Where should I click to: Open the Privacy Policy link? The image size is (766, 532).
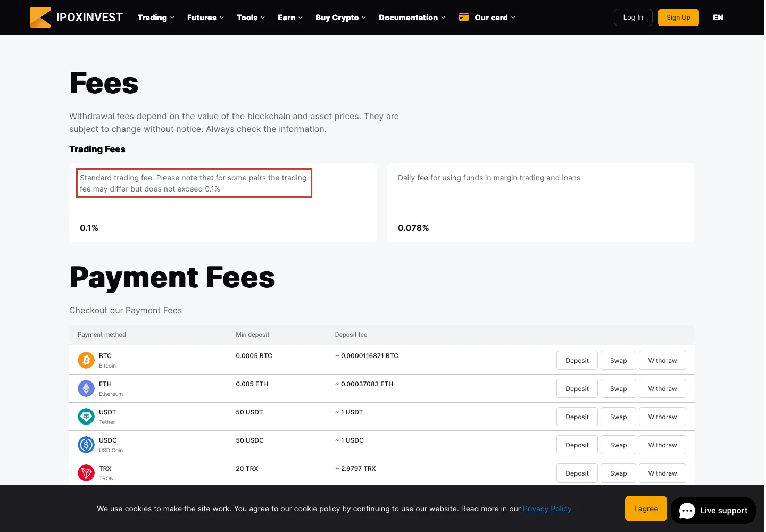pyautogui.click(x=547, y=509)
